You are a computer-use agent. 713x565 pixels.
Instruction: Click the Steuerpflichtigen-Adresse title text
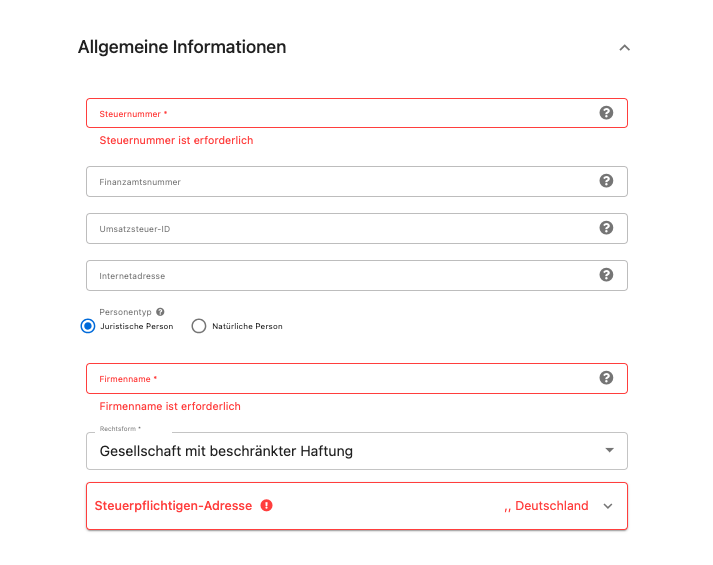pyautogui.click(x=173, y=506)
